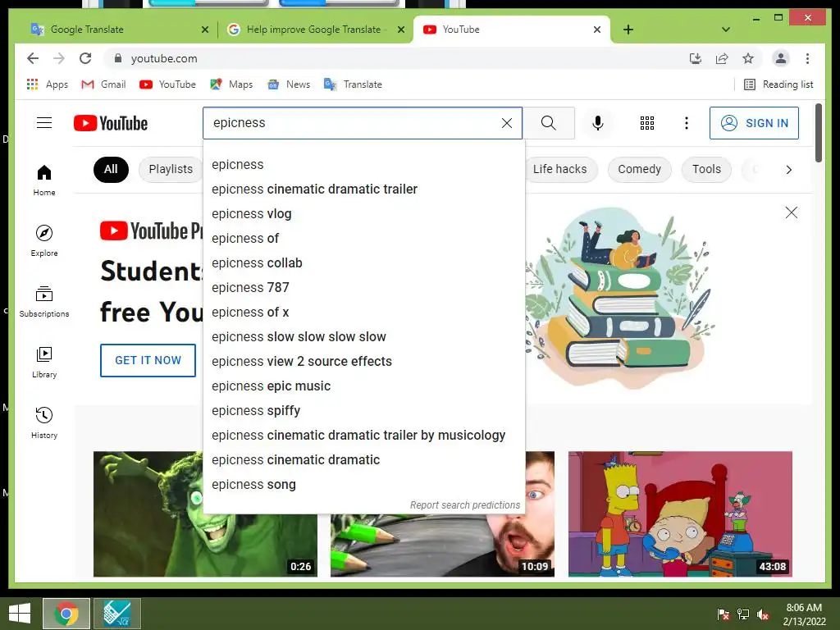Select the Comedy chip
This screenshot has height=630, width=840.
pyautogui.click(x=639, y=170)
